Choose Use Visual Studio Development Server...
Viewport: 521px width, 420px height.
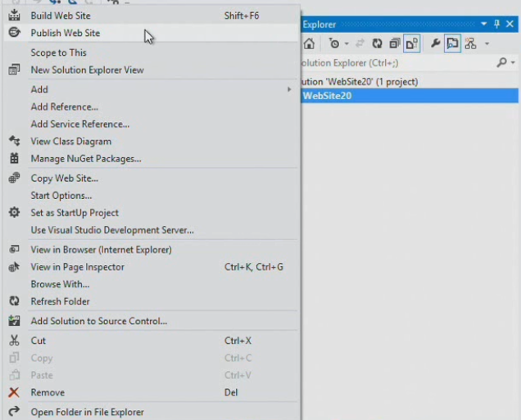tap(151, 230)
